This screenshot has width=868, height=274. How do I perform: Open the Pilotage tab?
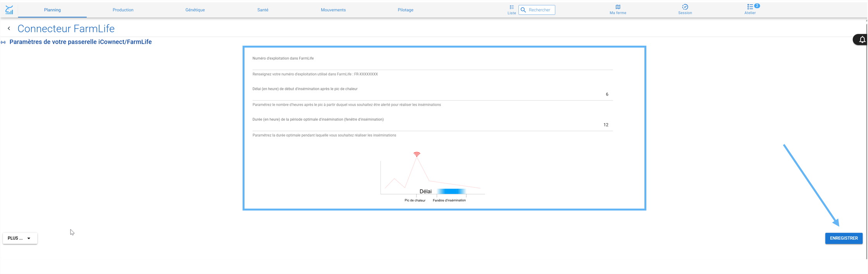click(405, 10)
